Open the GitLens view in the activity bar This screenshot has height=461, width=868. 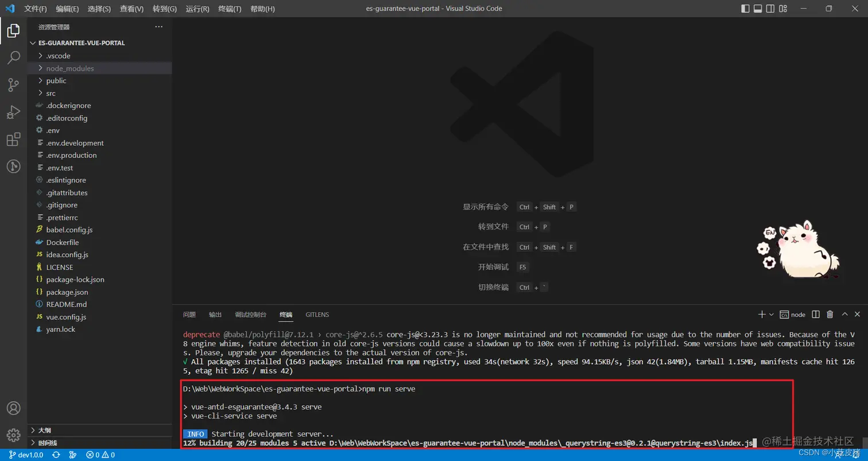[x=13, y=166]
